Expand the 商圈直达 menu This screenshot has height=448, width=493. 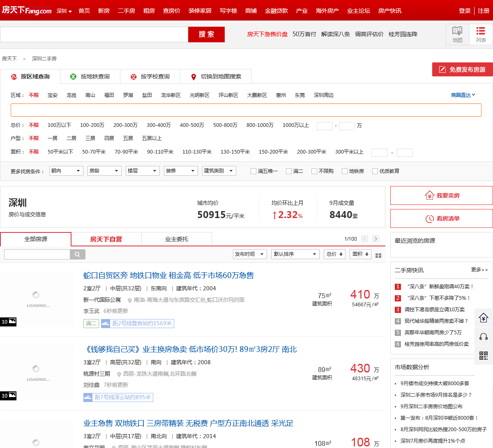[463, 95]
